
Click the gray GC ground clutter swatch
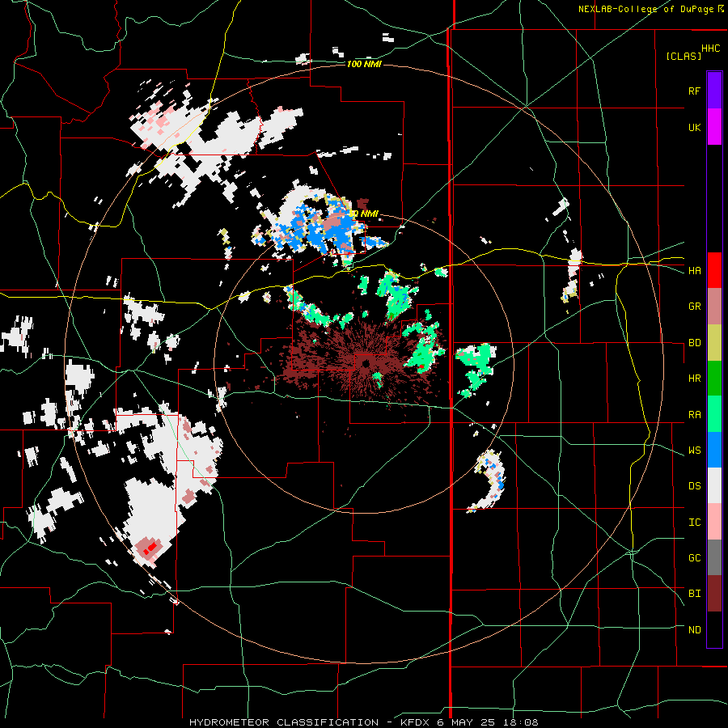pos(714,557)
